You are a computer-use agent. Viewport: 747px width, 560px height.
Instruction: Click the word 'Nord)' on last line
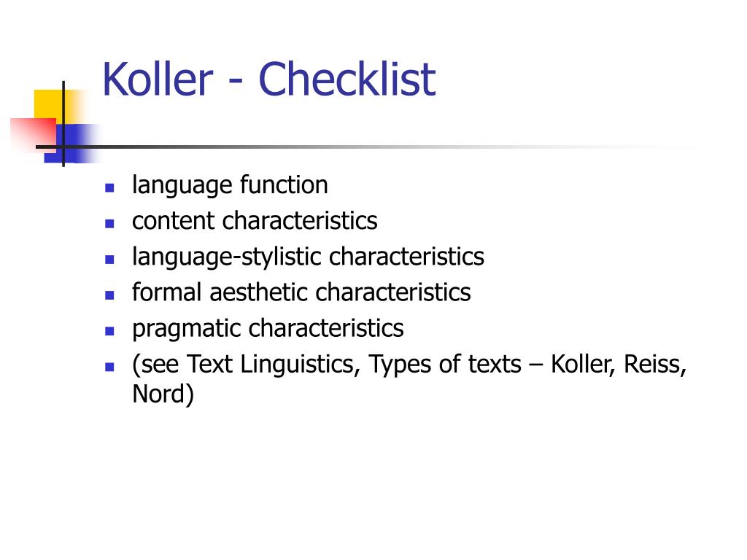163,394
